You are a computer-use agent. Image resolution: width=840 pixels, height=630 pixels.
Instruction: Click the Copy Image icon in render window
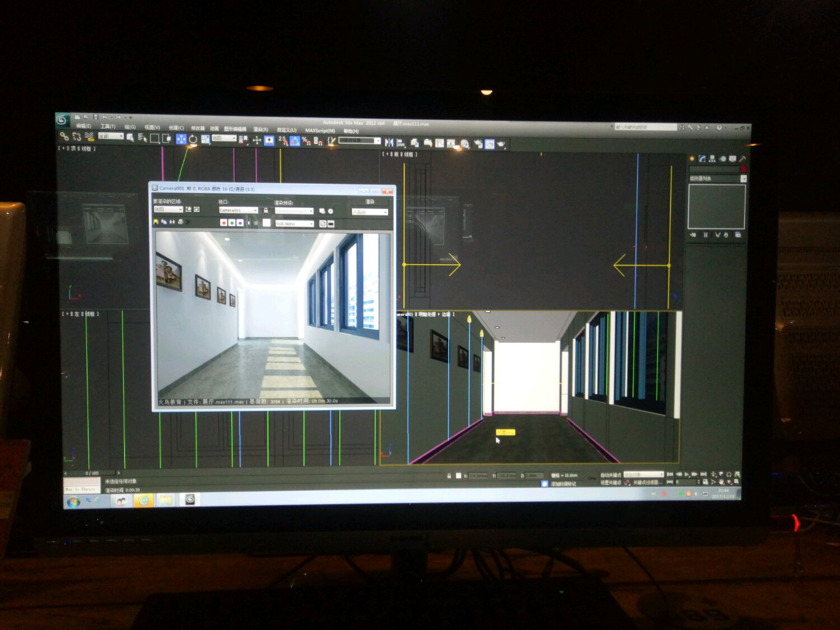coord(164,222)
